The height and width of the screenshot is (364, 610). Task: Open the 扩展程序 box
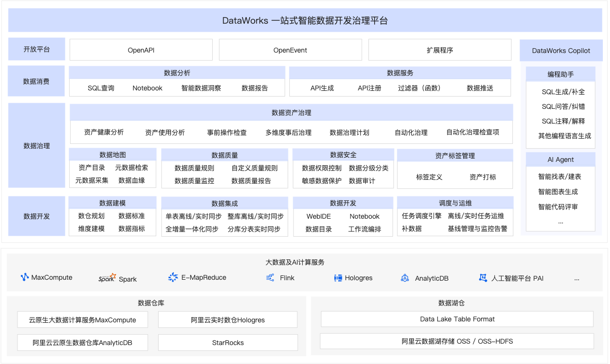440,50
